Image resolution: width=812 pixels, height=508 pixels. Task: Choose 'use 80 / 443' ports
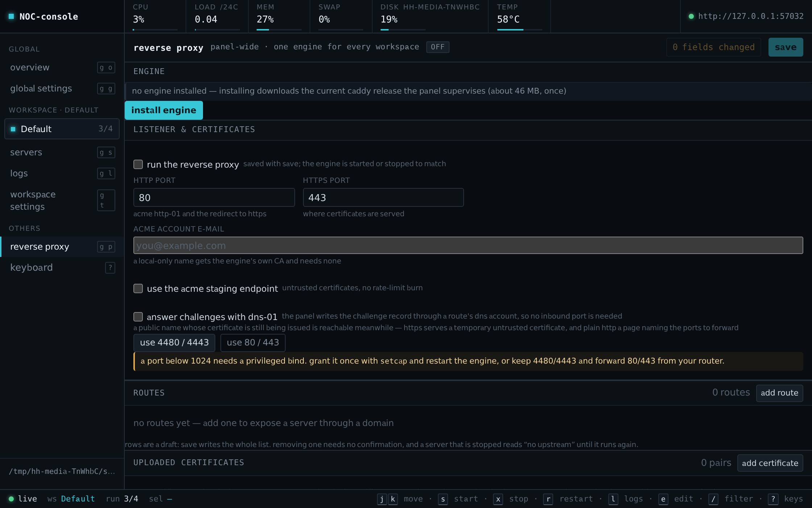point(253,343)
